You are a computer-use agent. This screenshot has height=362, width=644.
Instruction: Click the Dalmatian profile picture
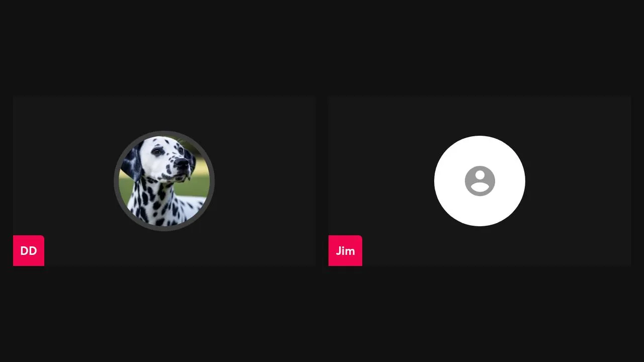point(164,181)
